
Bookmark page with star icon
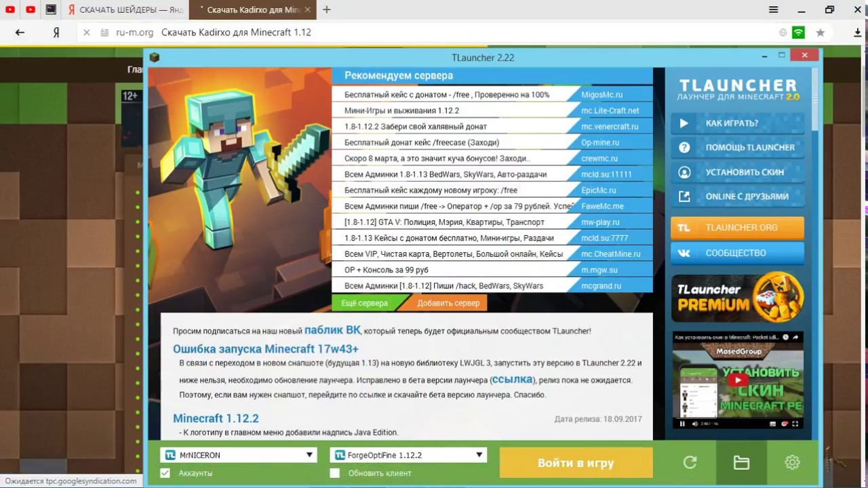pyautogui.click(x=821, y=32)
